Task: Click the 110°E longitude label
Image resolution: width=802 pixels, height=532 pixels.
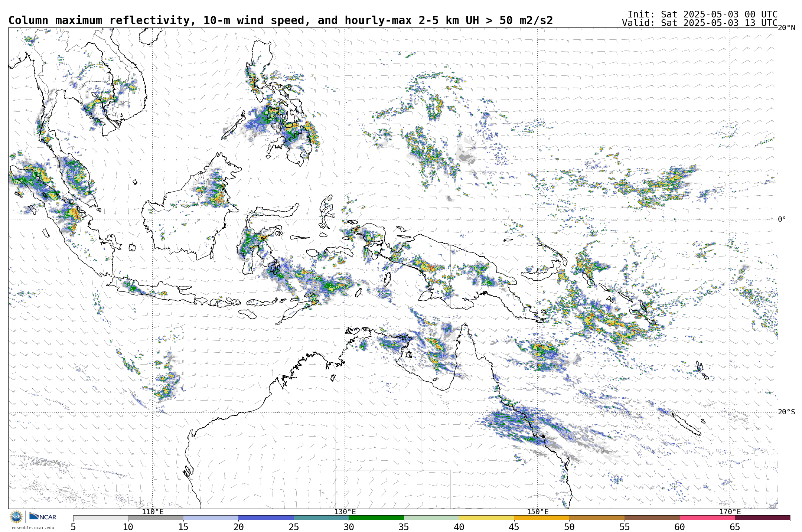Action: [x=153, y=512]
